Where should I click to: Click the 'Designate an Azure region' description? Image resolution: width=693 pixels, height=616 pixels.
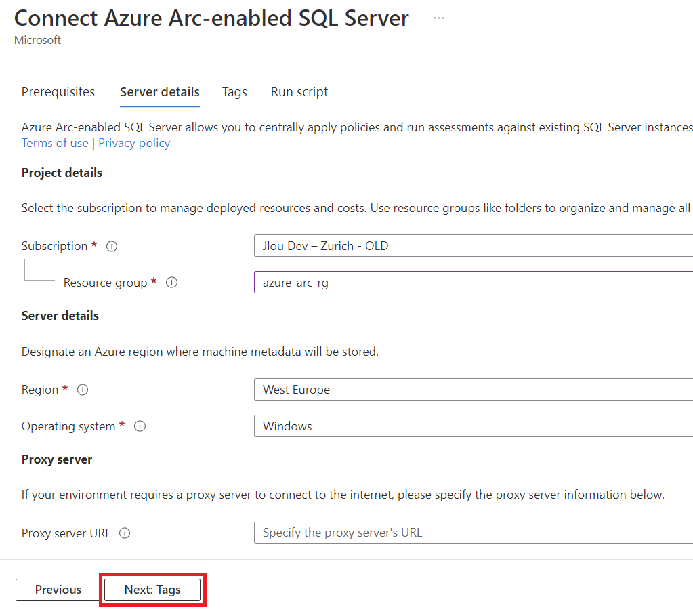pyautogui.click(x=201, y=352)
